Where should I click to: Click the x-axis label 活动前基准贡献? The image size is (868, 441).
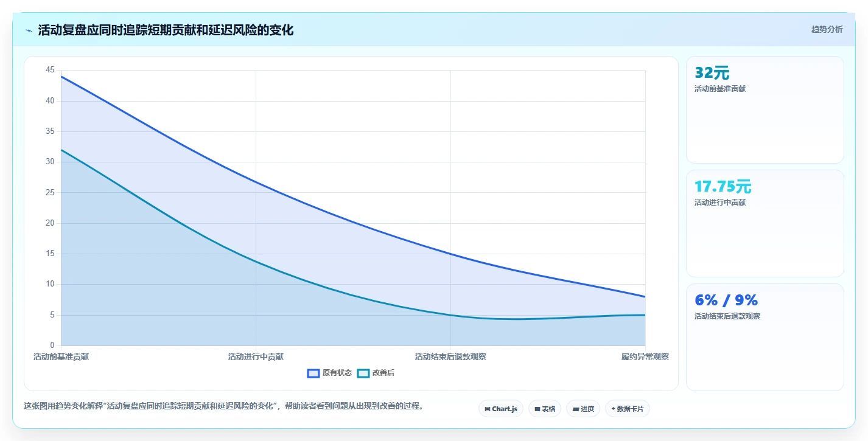pyautogui.click(x=61, y=356)
